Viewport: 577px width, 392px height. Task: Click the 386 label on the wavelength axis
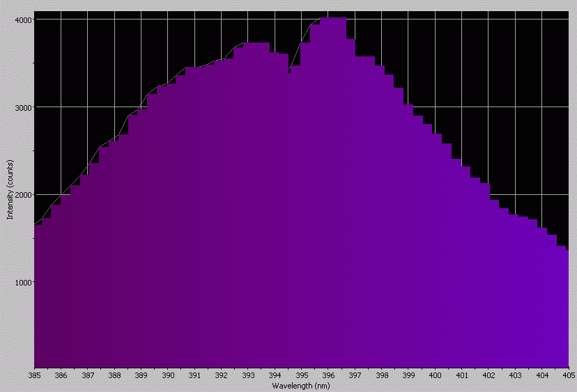coord(61,375)
